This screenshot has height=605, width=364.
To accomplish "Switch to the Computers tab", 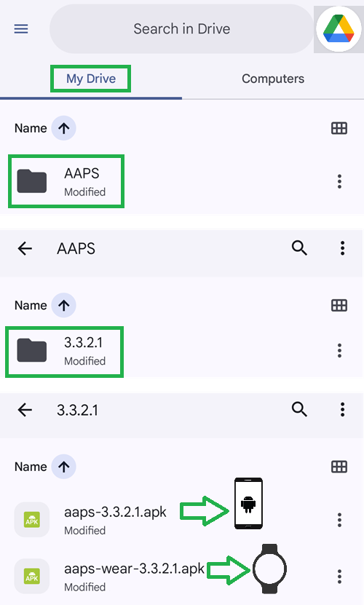I will (x=273, y=79).
